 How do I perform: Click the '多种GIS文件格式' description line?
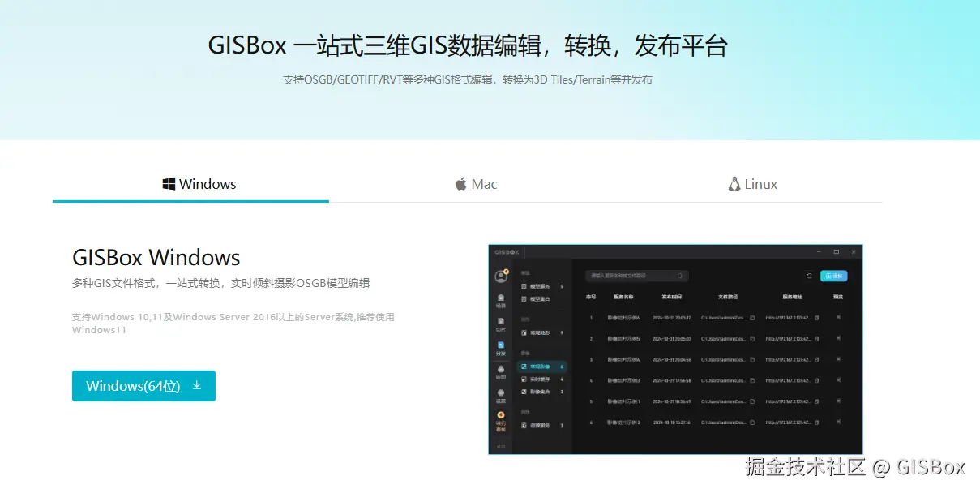[221, 283]
